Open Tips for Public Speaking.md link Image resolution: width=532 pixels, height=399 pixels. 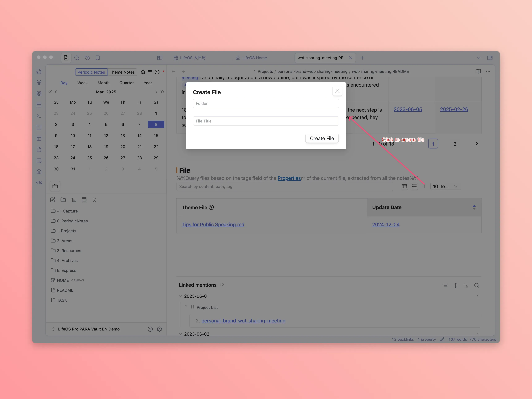[x=213, y=225]
